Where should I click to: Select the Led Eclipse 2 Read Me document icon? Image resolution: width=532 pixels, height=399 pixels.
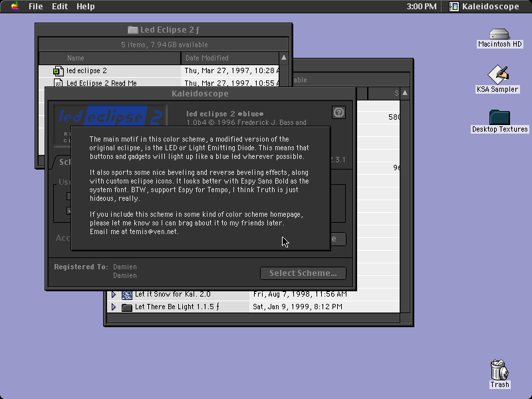(x=59, y=82)
